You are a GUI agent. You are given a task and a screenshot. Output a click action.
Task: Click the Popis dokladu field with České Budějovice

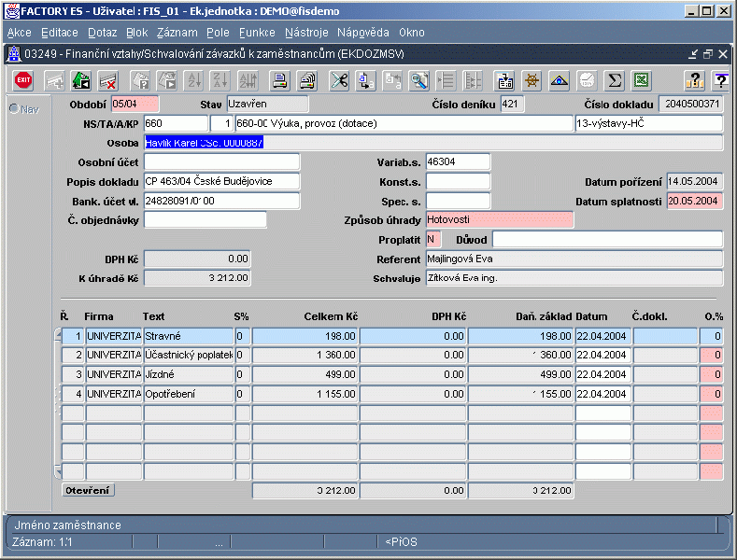click(222, 181)
